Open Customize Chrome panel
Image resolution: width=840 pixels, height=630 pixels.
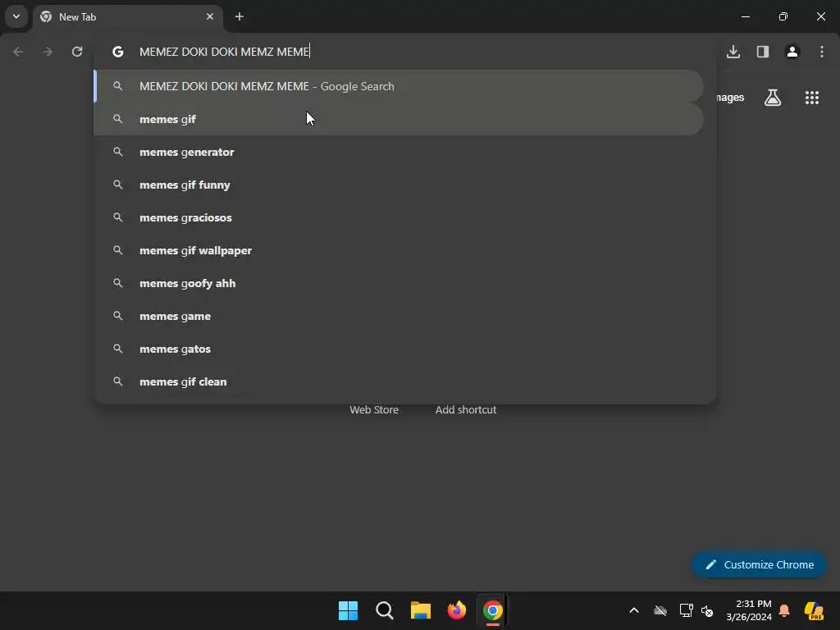[759, 564]
